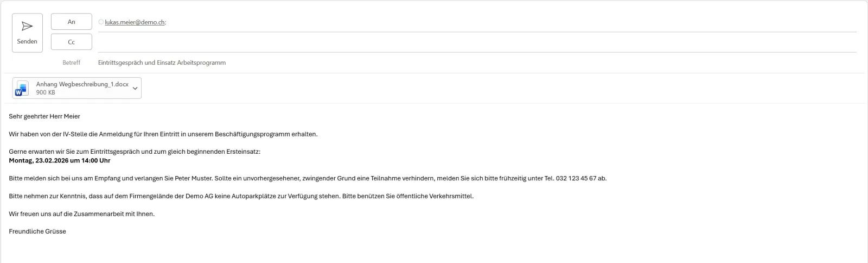Click presence circle beside lukas.meier@demo.ch
868x263 pixels.
click(101, 22)
